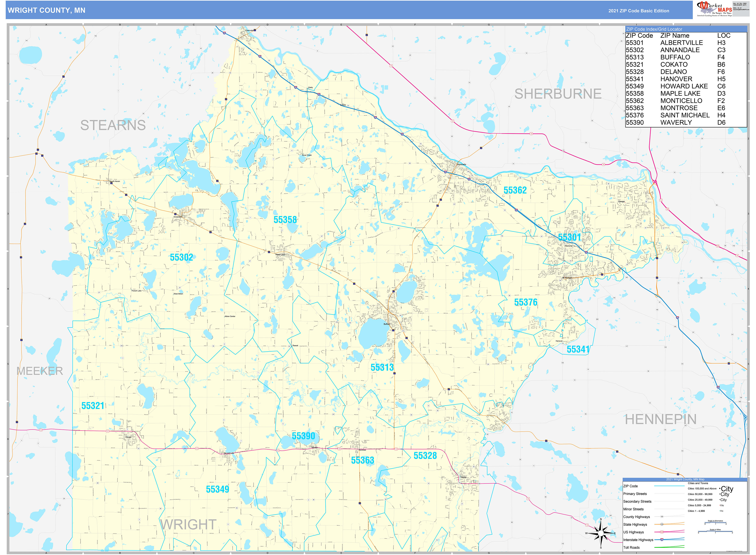
Task: Click the 'County Highways' legend entry
Action: pos(637,517)
